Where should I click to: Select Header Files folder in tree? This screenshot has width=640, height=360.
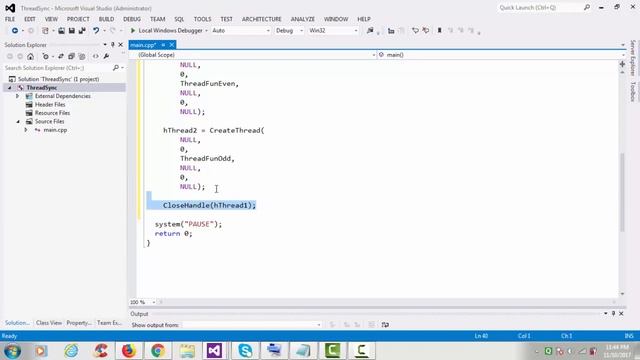50,104
